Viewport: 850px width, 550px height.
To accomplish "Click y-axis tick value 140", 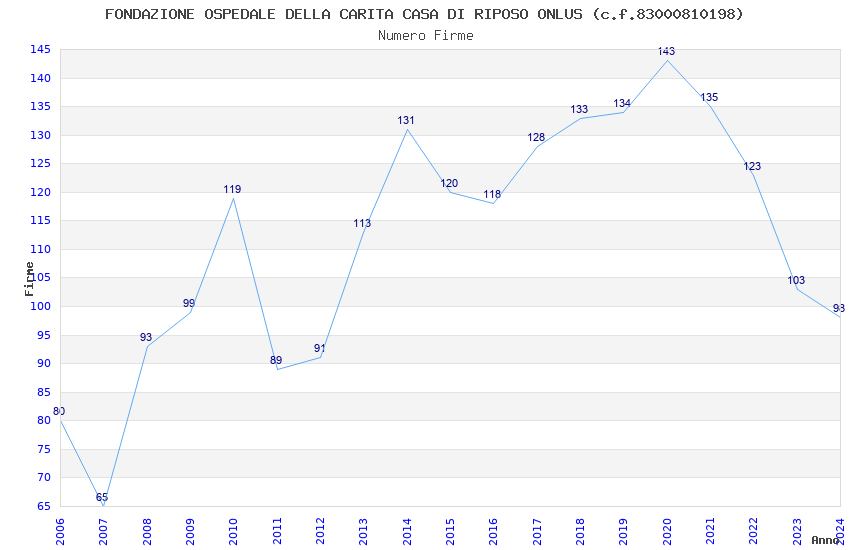I will tap(40, 78).
